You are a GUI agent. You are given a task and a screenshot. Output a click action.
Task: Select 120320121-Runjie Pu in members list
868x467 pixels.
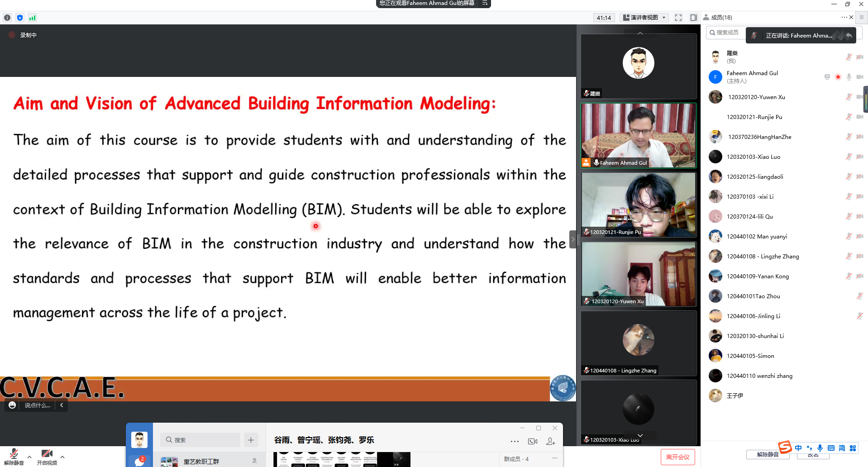coord(784,117)
